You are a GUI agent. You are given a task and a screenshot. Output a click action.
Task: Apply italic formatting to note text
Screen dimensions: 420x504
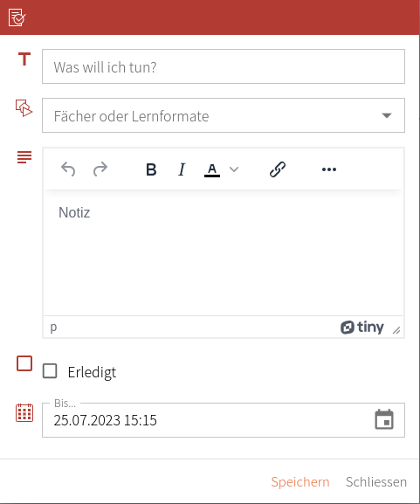point(182,169)
